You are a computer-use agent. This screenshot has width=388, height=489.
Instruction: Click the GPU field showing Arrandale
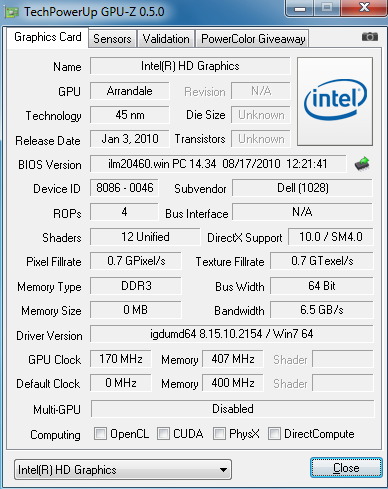130,91
